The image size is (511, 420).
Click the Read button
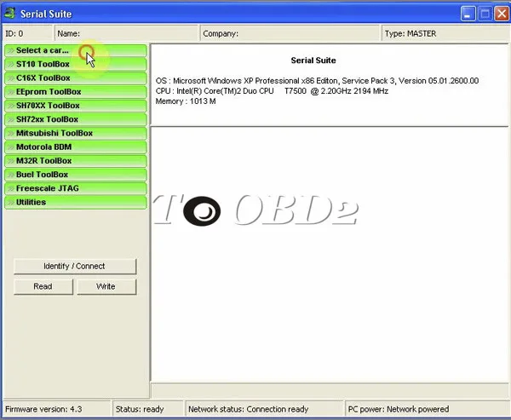tap(43, 286)
